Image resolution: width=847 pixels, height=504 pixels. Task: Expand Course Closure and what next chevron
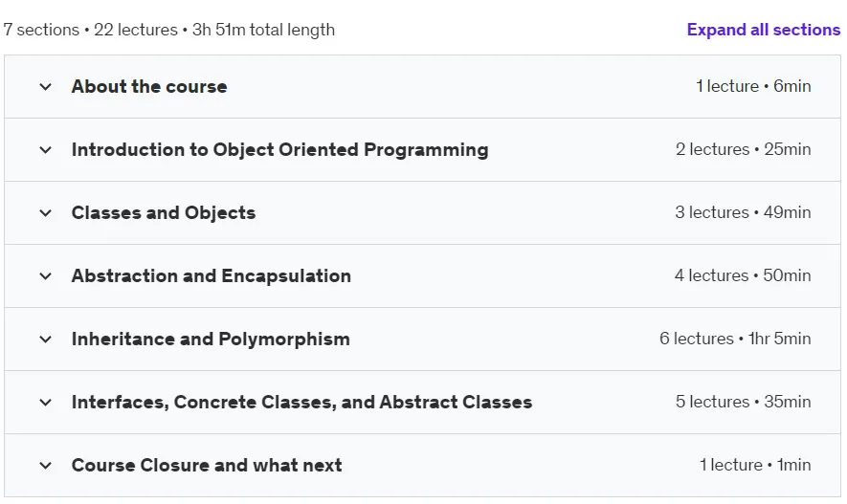coord(45,465)
